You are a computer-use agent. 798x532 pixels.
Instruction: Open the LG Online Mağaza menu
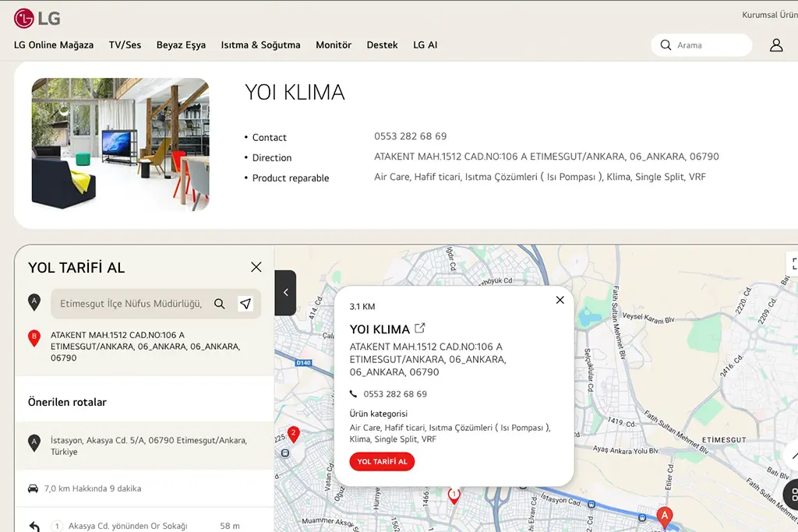click(x=54, y=44)
